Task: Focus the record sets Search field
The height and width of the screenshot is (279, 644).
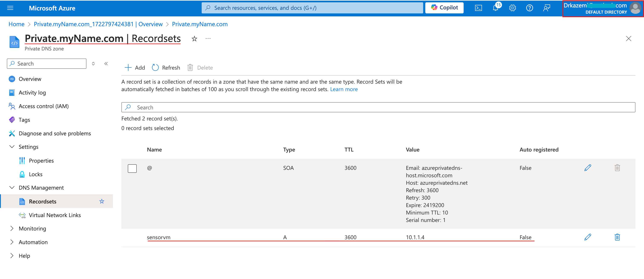Action: coord(378,107)
